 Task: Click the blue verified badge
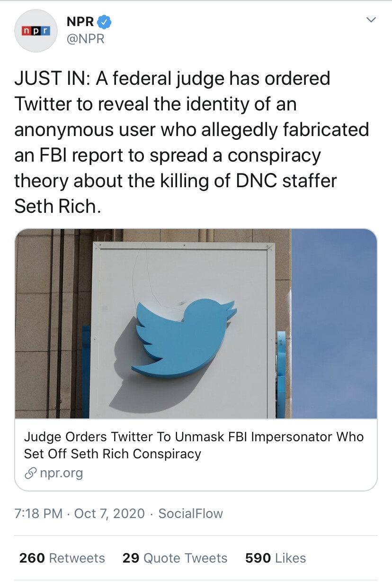(105, 22)
